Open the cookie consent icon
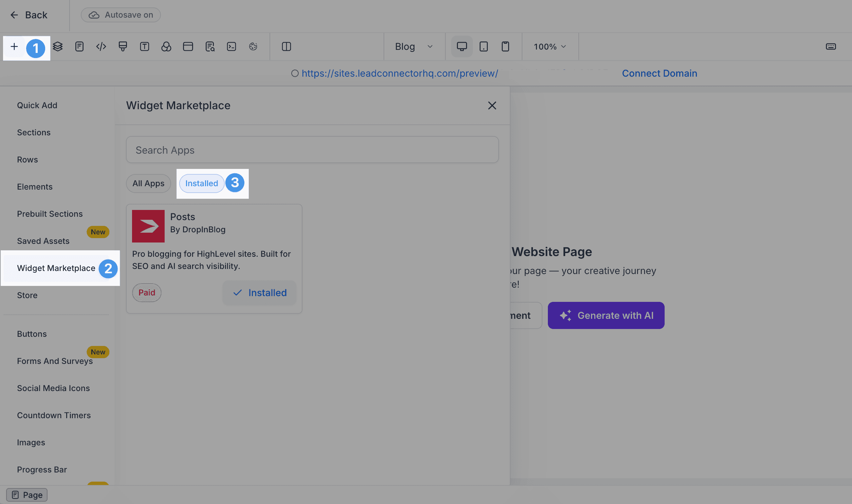This screenshot has height=504, width=852. [x=253, y=46]
